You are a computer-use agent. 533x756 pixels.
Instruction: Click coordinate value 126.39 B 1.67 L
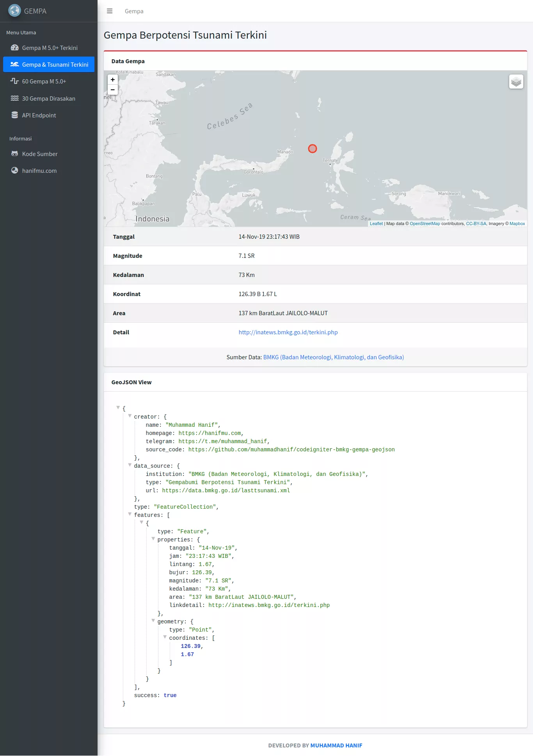tap(258, 294)
